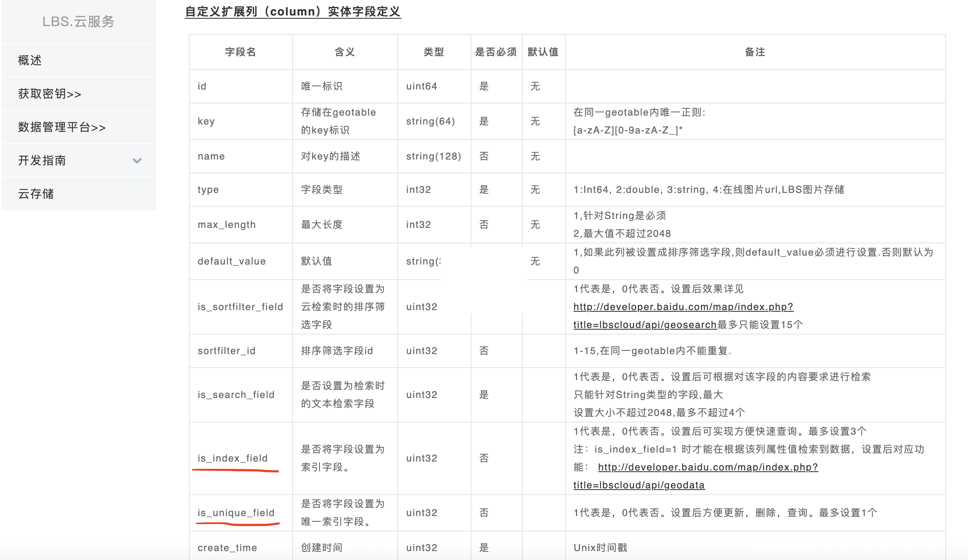Viewport: 968px width, 560px height.
Task: Open the index.php? link in is_index_field notes
Action: [708, 467]
